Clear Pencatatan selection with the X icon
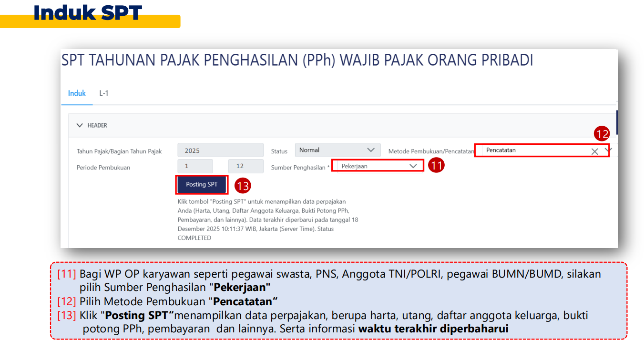This screenshot has height=350, width=644. point(594,151)
